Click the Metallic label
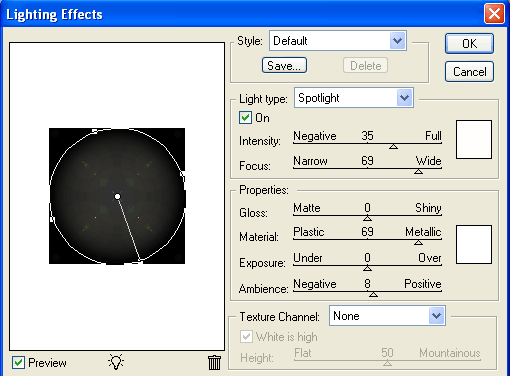510x376 pixels. point(423,232)
